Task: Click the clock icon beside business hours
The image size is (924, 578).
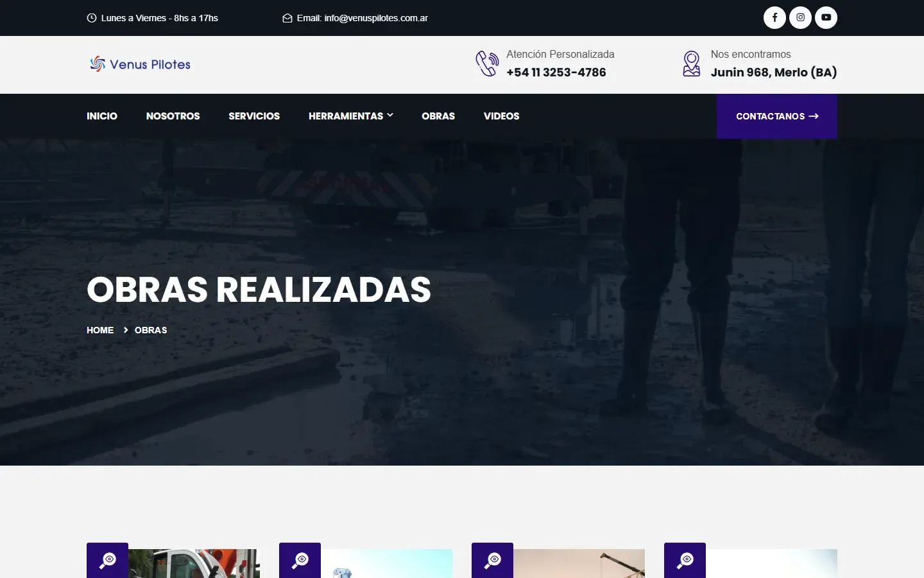Action: click(x=92, y=18)
